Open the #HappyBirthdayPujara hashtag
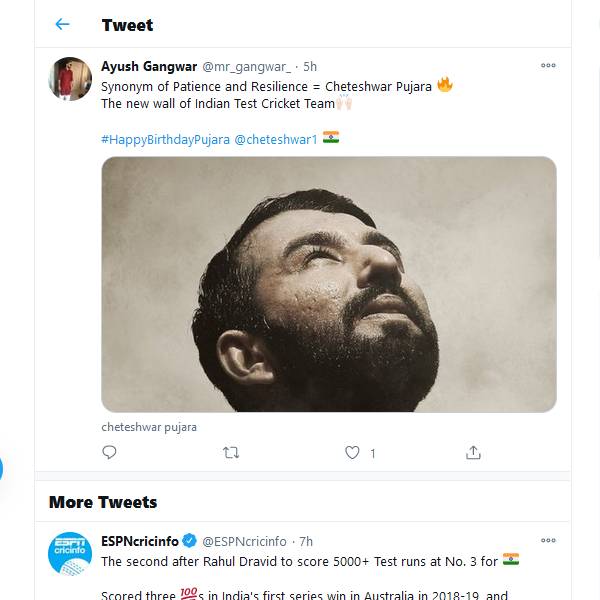 point(165,139)
